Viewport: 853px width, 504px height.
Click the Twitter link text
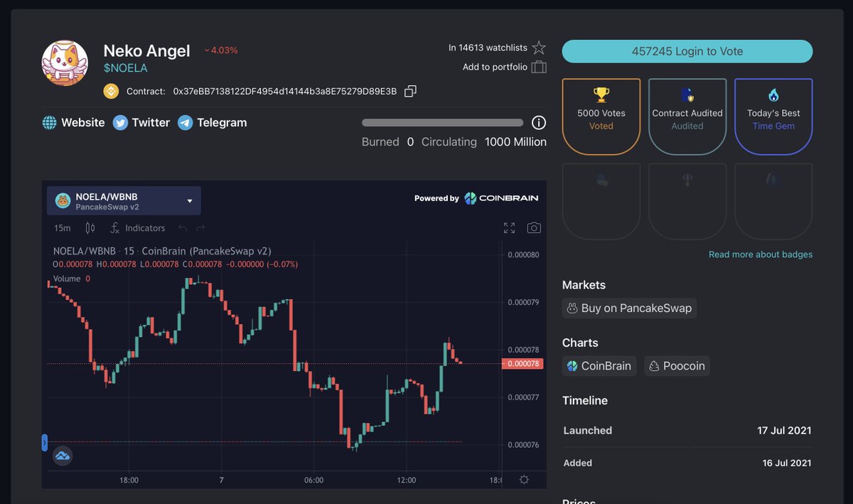[x=151, y=122]
